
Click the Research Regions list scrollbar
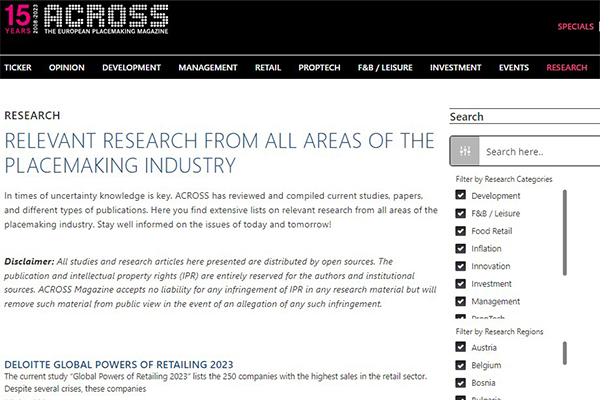tap(565, 352)
